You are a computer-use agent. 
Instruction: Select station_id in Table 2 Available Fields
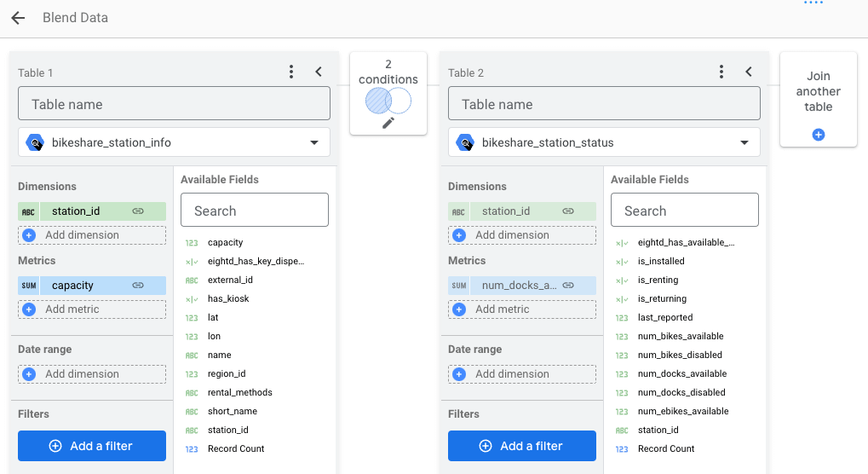click(658, 431)
